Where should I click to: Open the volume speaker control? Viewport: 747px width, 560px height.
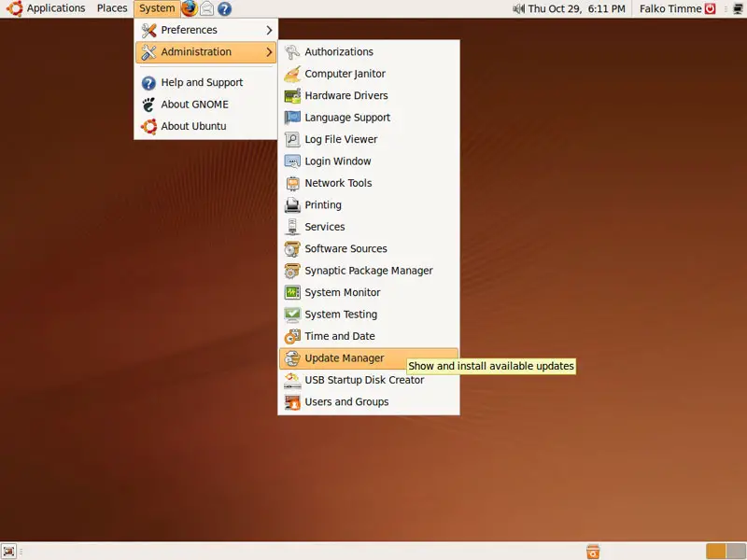point(519,8)
